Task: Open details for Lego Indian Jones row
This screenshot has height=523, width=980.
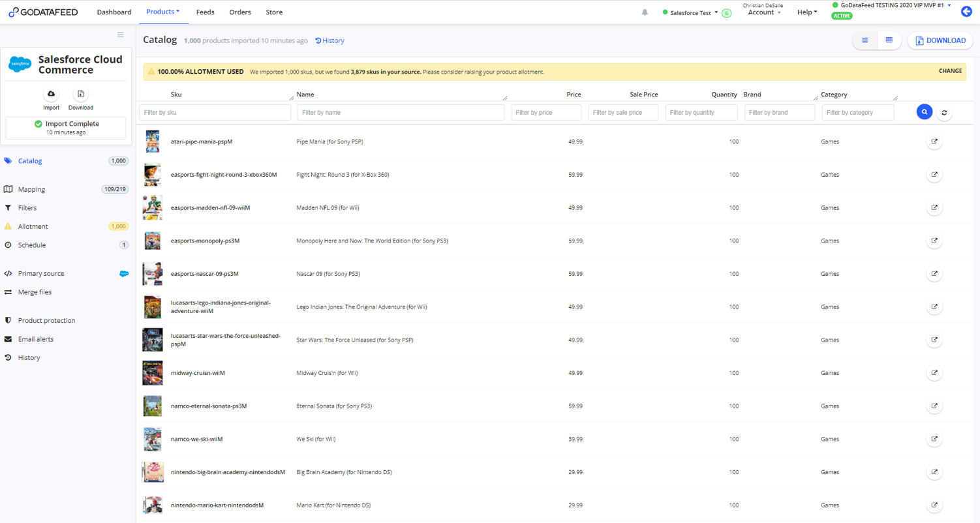Action: click(934, 306)
